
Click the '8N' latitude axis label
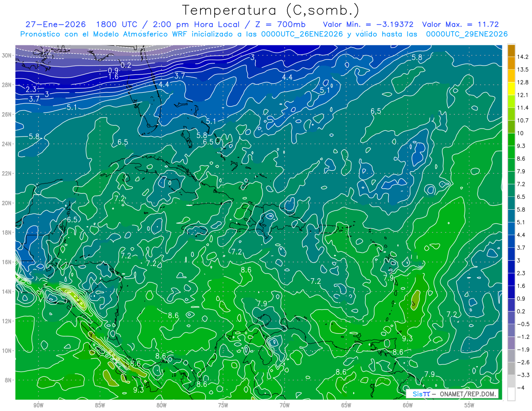pyautogui.click(x=8, y=380)
